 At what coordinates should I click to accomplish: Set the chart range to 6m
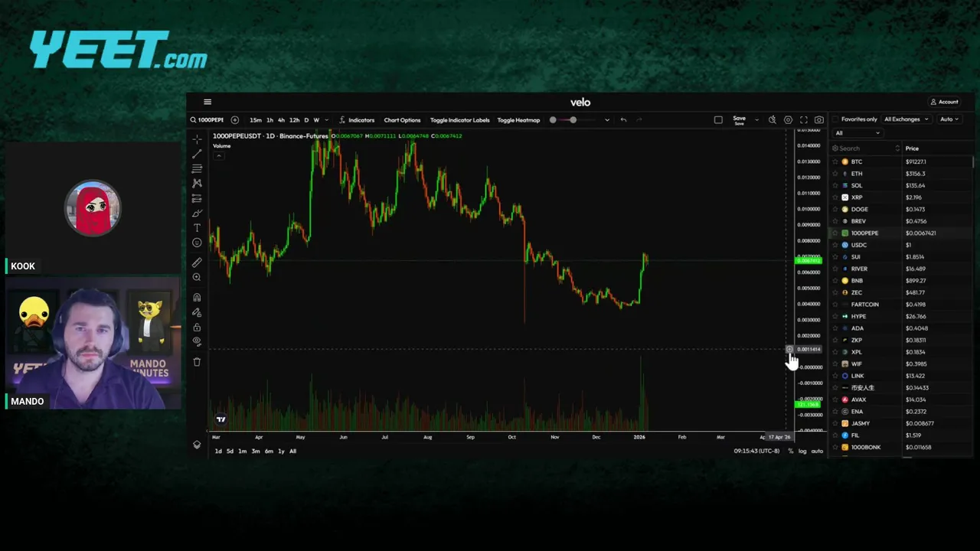269,451
